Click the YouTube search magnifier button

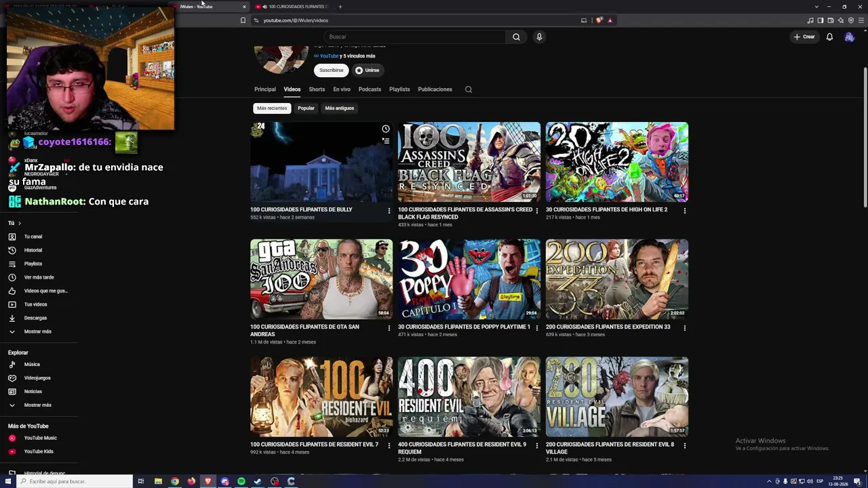pos(516,37)
